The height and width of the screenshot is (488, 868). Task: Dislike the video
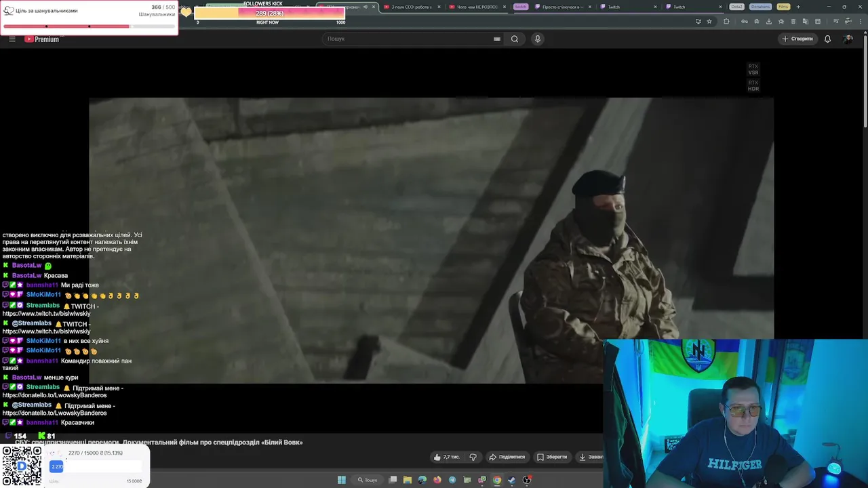tap(473, 457)
